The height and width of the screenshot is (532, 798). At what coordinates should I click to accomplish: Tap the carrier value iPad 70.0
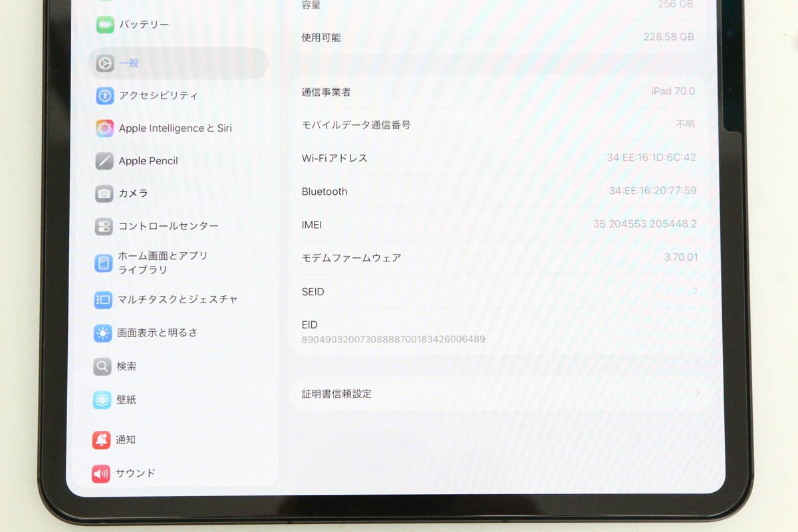tap(673, 91)
